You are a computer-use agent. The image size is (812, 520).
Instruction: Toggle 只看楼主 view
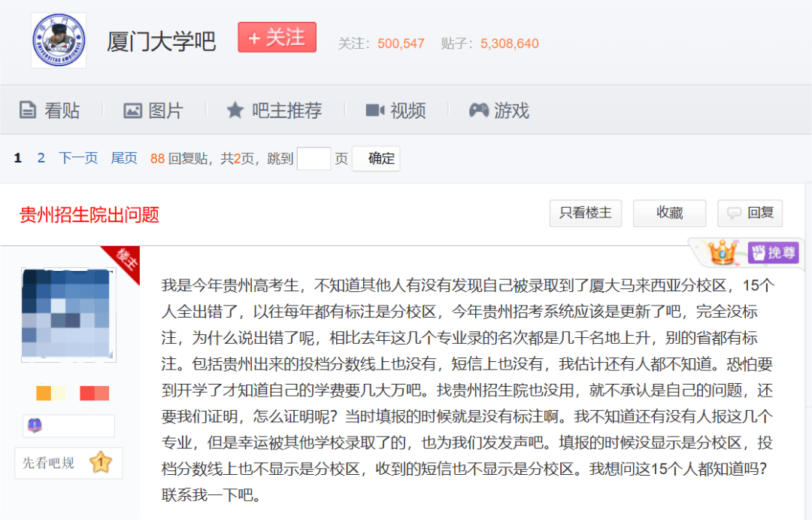click(586, 213)
